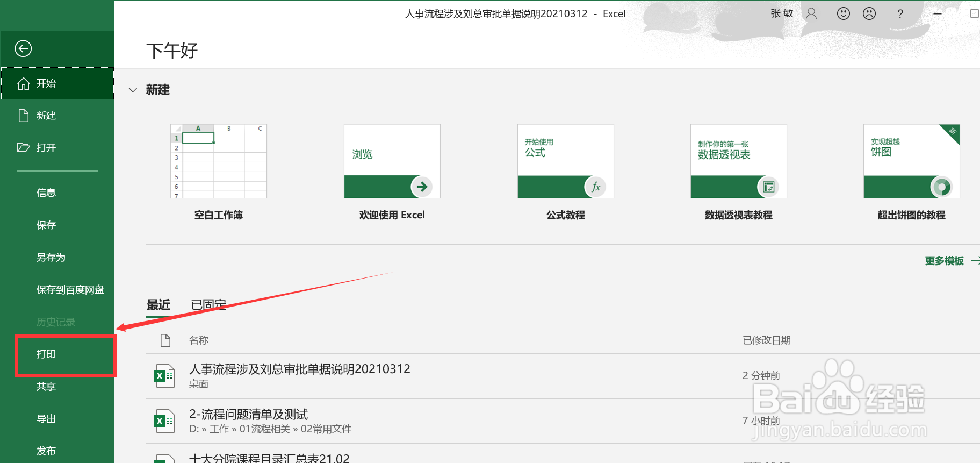Create a 空白工作簿 blank workbook
The height and width of the screenshot is (463, 980).
click(219, 172)
